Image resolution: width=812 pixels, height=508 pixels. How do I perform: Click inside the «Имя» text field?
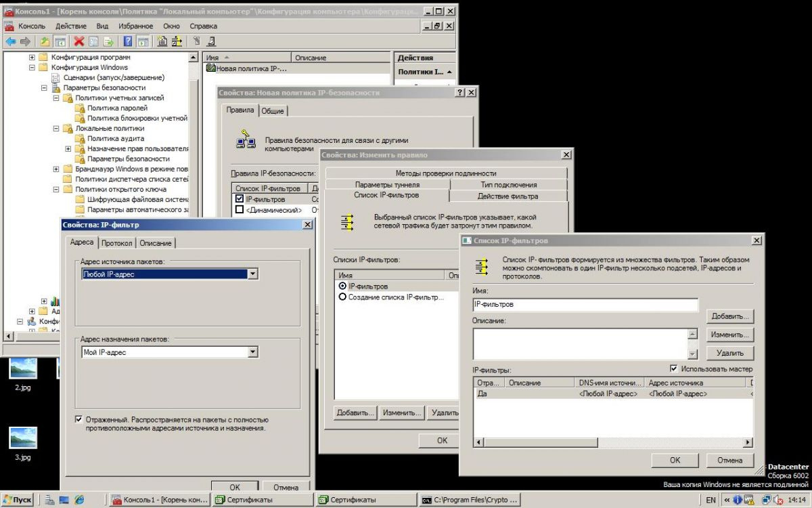[x=582, y=304]
